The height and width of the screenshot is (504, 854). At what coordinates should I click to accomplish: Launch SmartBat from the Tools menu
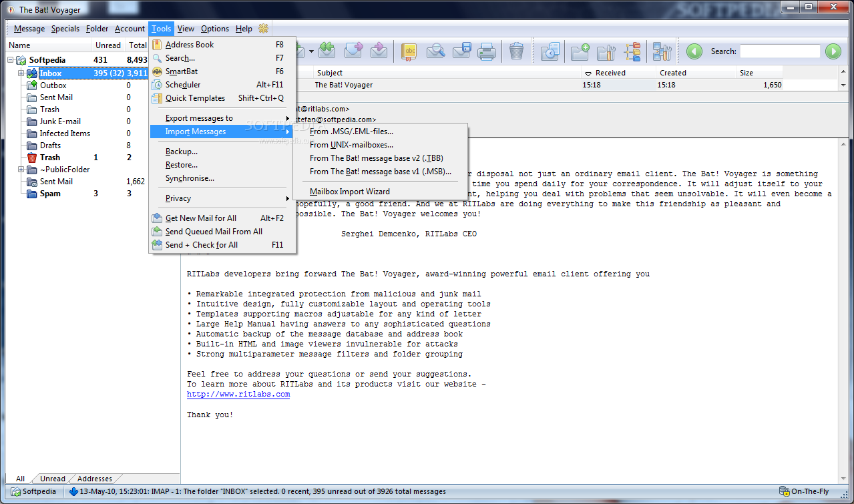222,71
